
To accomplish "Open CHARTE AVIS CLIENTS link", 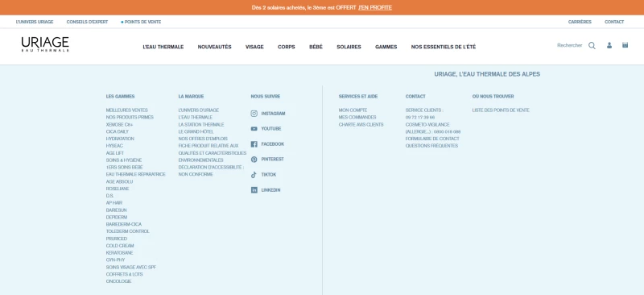I will 361,125.
